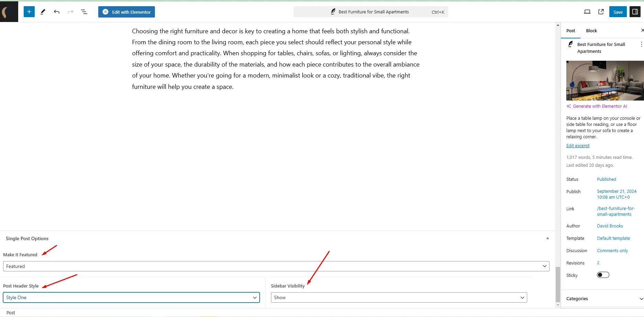Click the featured image thumbnail
This screenshot has height=317, width=644.
605,81
